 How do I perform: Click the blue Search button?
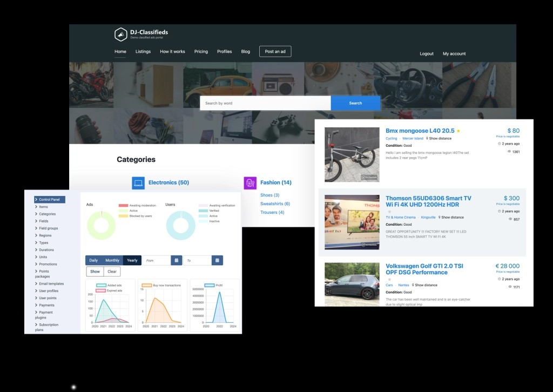pyautogui.click(x=355, y=103)
